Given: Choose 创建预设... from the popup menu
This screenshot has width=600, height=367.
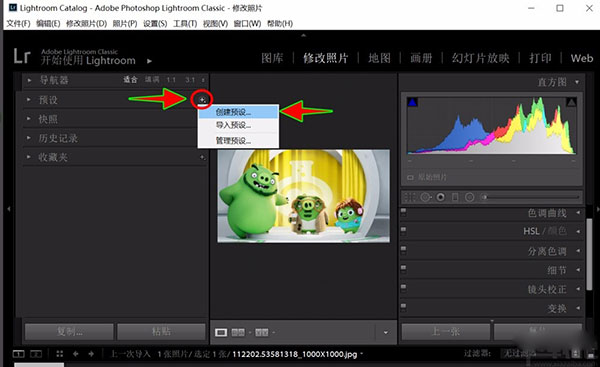Looking at the screenshot, I should click(x=238, y=112).
